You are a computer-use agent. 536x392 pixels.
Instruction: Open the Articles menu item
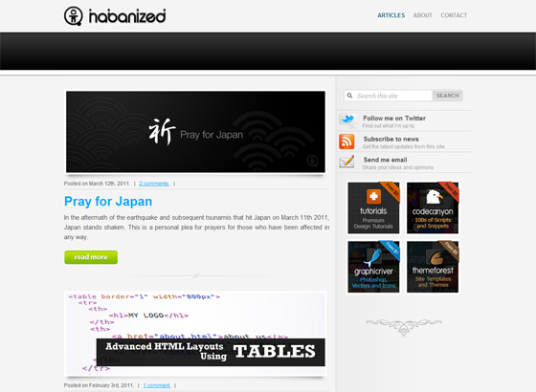391,15
